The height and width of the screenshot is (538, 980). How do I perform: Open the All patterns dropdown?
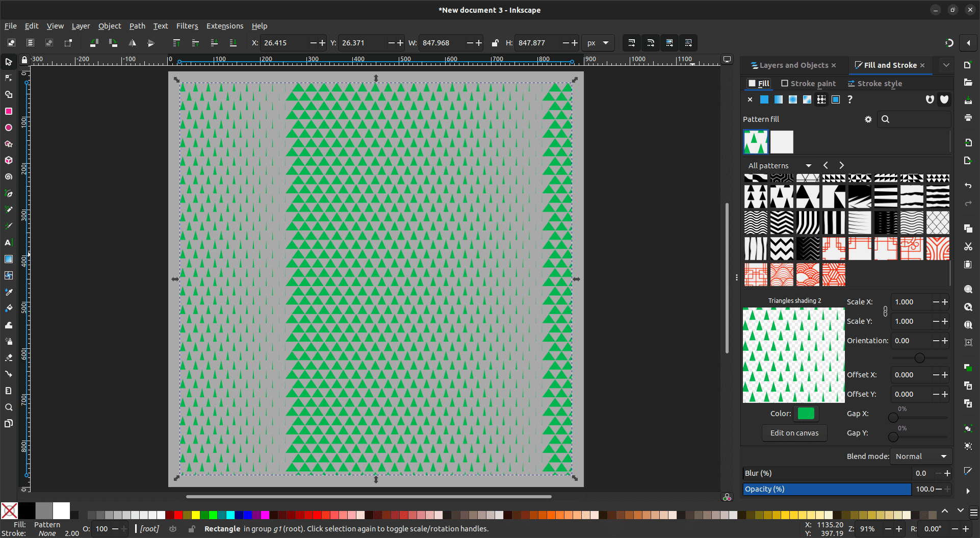click(x=779, y=165)
